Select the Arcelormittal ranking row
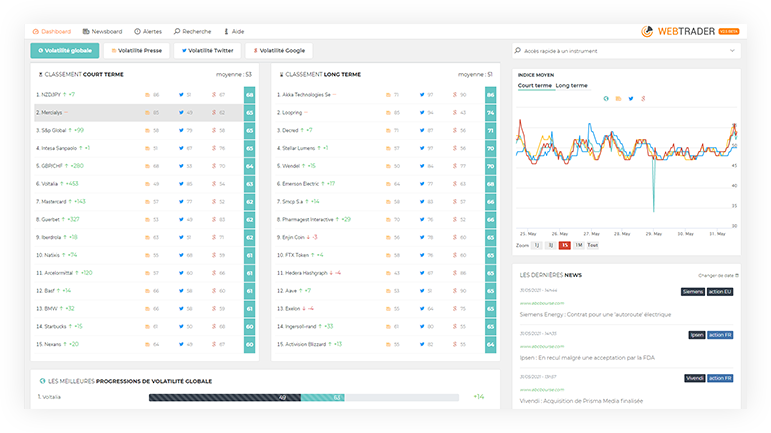This screenshot has width=771, height=433. (145, 273)
